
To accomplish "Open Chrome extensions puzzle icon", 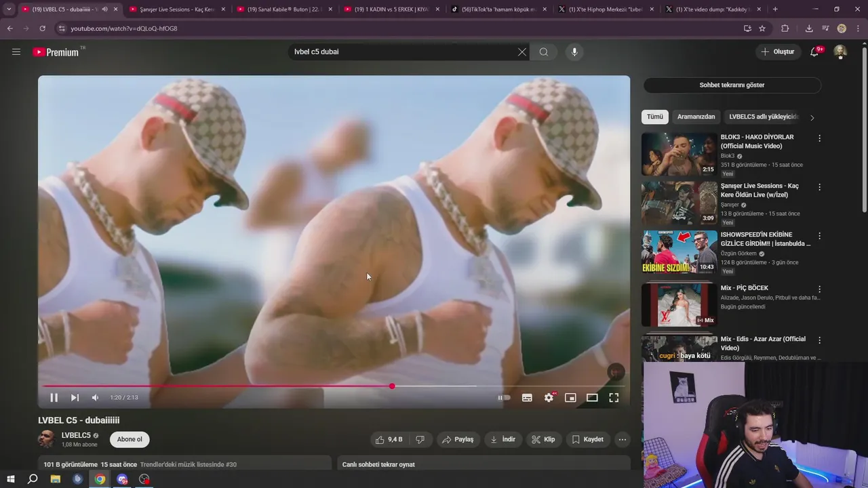I will (785, 28).
